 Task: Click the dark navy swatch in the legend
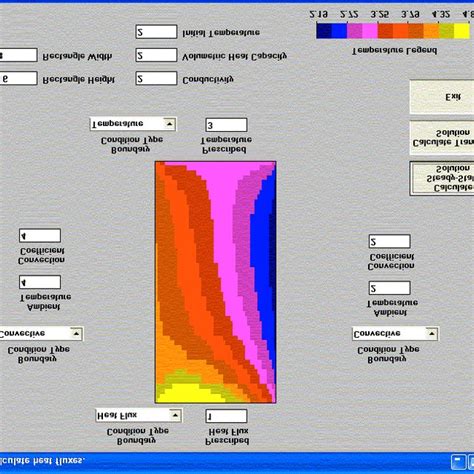(x=324, y=31)
